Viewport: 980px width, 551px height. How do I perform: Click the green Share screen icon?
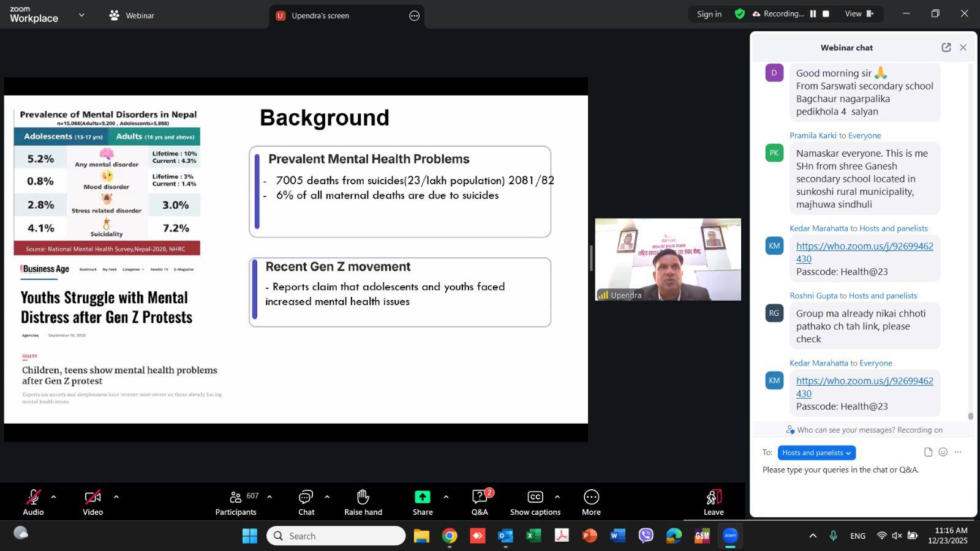pos(422,497)
